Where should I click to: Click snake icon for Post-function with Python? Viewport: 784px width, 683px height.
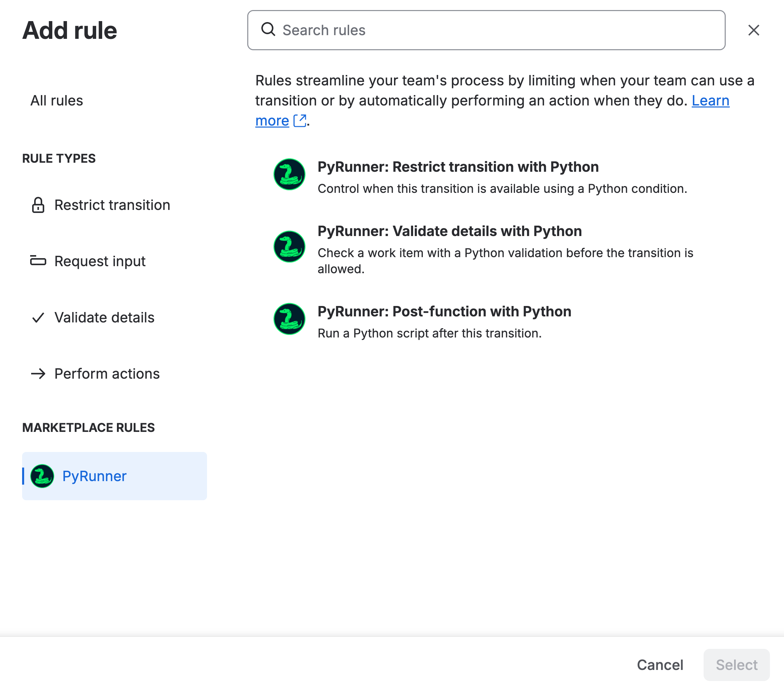coord(289,319)
